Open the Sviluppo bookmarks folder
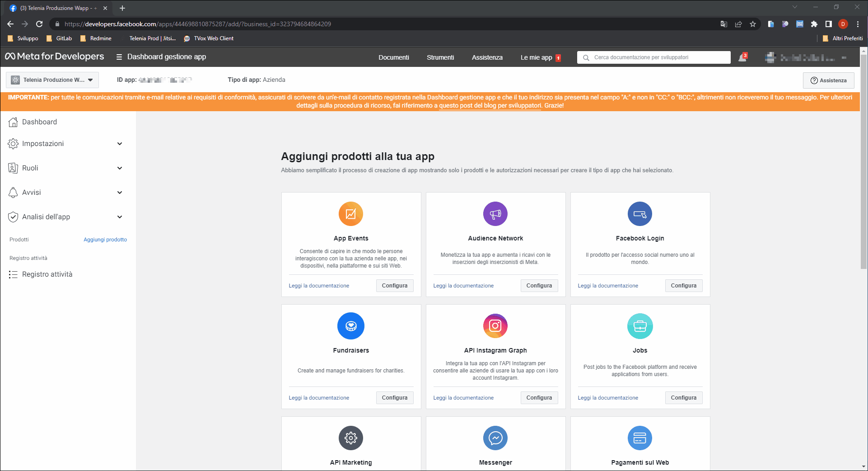 click(23, 38)
